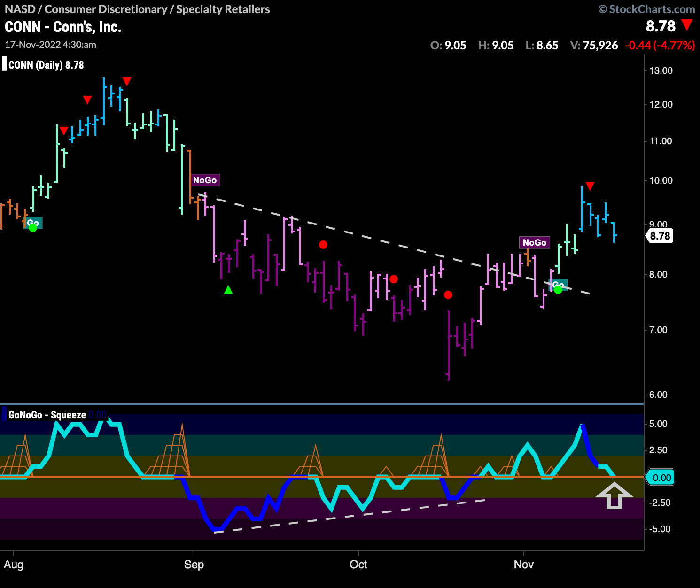Click the 17-Nov-2022 4:30am timestamp
The width and height of the screenshot is (700, 588).
pos(51,45)
